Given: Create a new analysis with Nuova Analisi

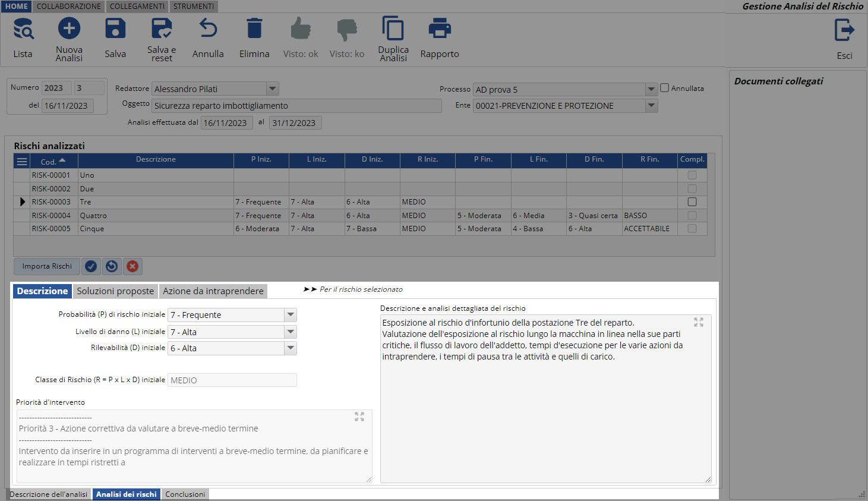Looking at the screenshot, I should (x=69, y=29).
